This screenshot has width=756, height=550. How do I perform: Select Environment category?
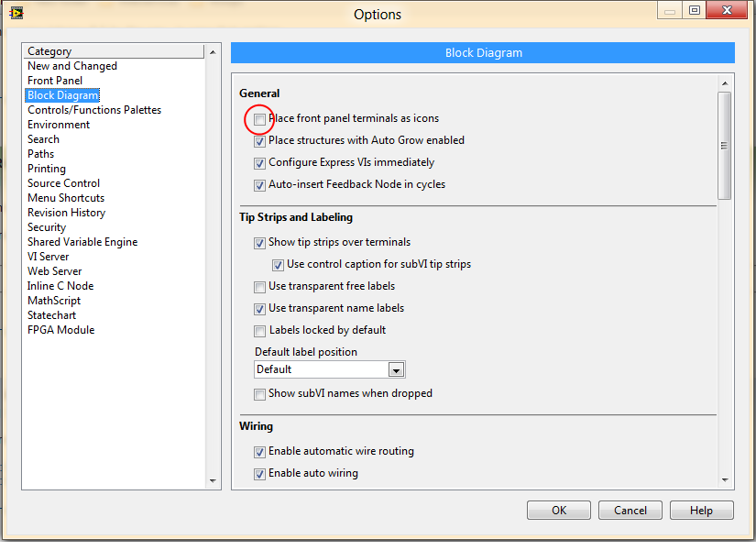tap(59, 125)
